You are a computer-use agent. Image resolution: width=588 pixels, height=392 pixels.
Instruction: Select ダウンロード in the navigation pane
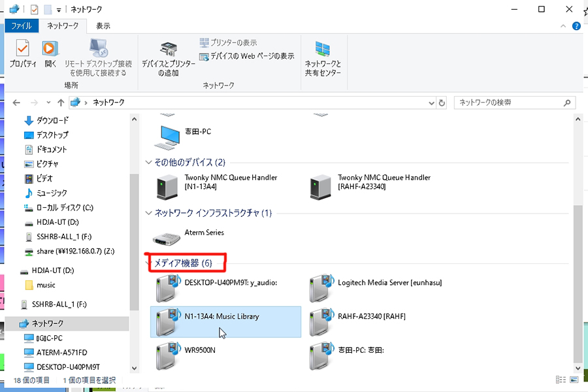(52, 121)
